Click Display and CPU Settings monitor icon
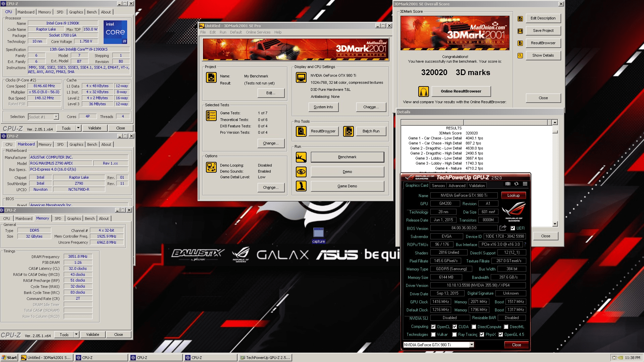The height and width of the screenshot is (362, 644). coord(301,77)
